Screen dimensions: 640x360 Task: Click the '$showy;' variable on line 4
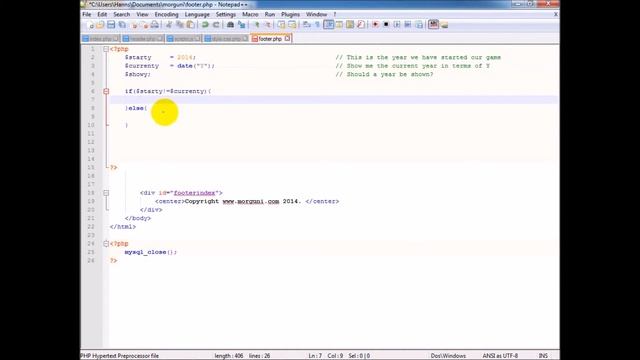click(x=138, y=74)
